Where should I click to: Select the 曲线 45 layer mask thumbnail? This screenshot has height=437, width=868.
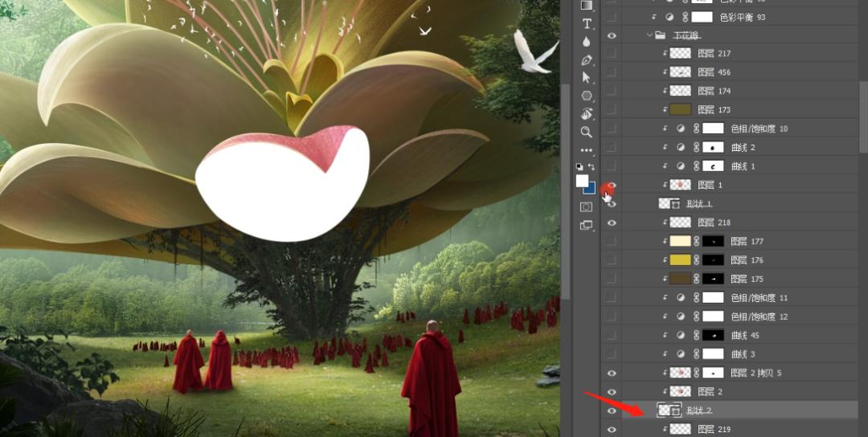713,335
